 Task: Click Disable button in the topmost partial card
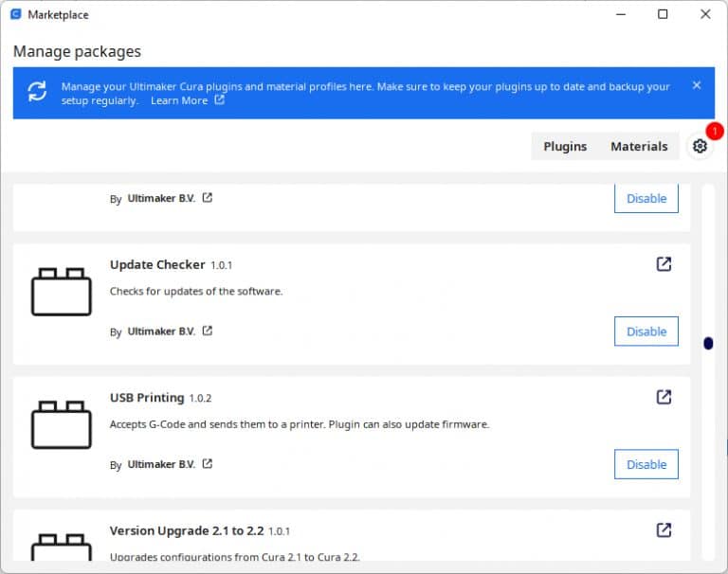pyautogui.click(x=646, y=199)
